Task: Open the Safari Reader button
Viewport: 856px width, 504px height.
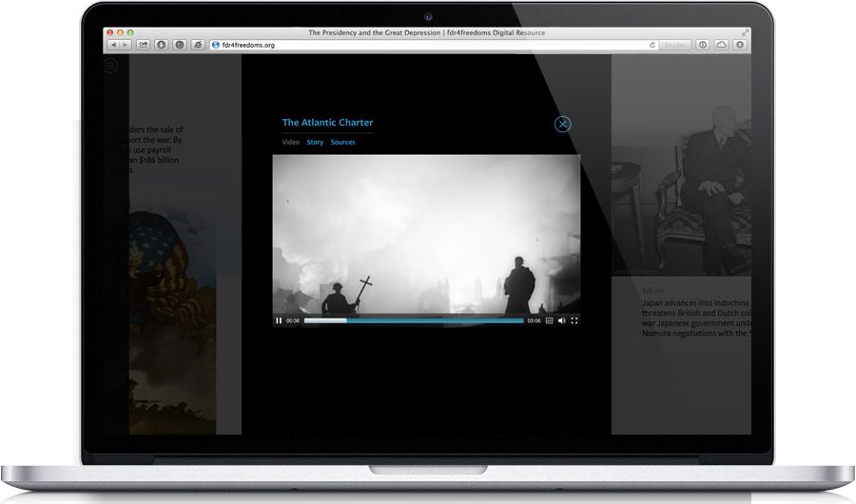Action: tap(675, 45)
